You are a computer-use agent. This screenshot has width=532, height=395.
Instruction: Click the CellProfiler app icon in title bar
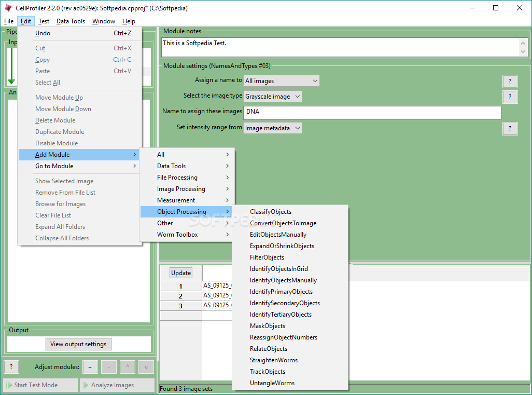click(8, 8)
